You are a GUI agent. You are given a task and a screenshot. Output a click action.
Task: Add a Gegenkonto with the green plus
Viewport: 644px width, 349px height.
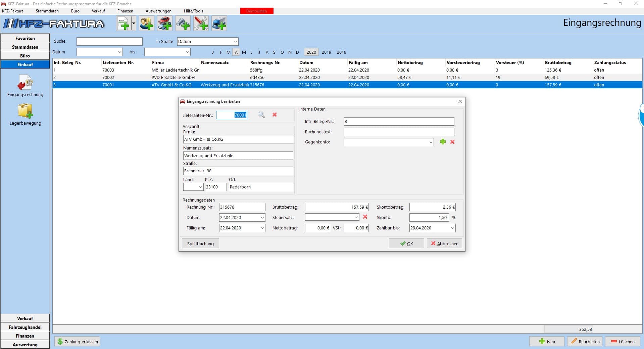click(443, 142)
